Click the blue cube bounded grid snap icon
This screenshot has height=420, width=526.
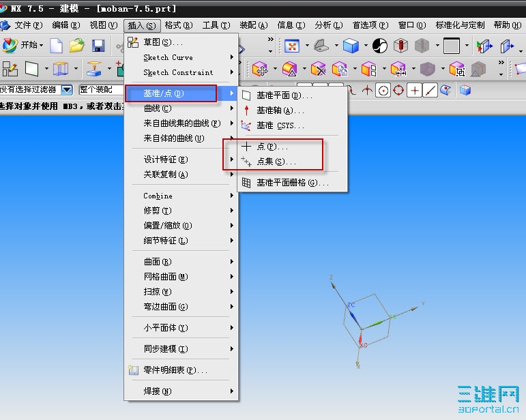pos(465,90)
